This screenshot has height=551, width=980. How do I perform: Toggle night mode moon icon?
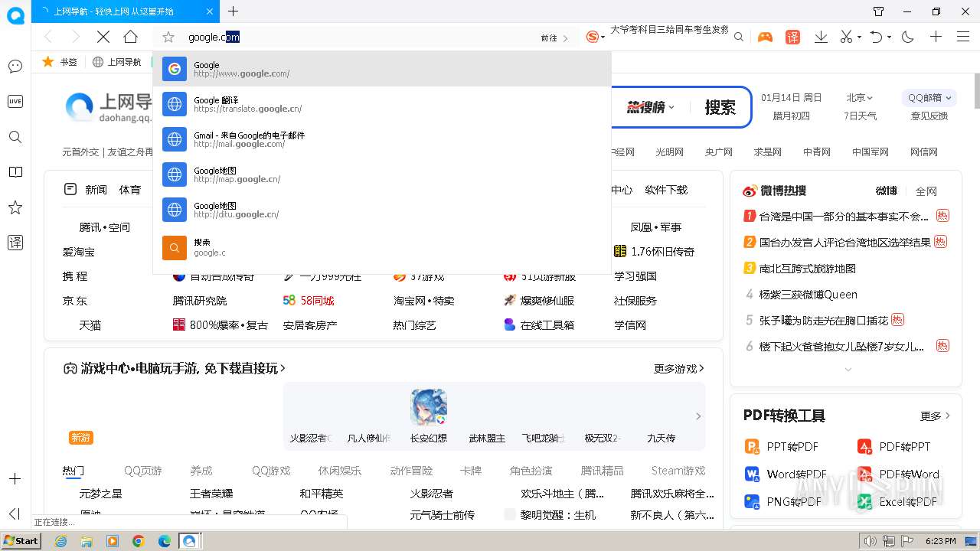[x=908, y=37]
